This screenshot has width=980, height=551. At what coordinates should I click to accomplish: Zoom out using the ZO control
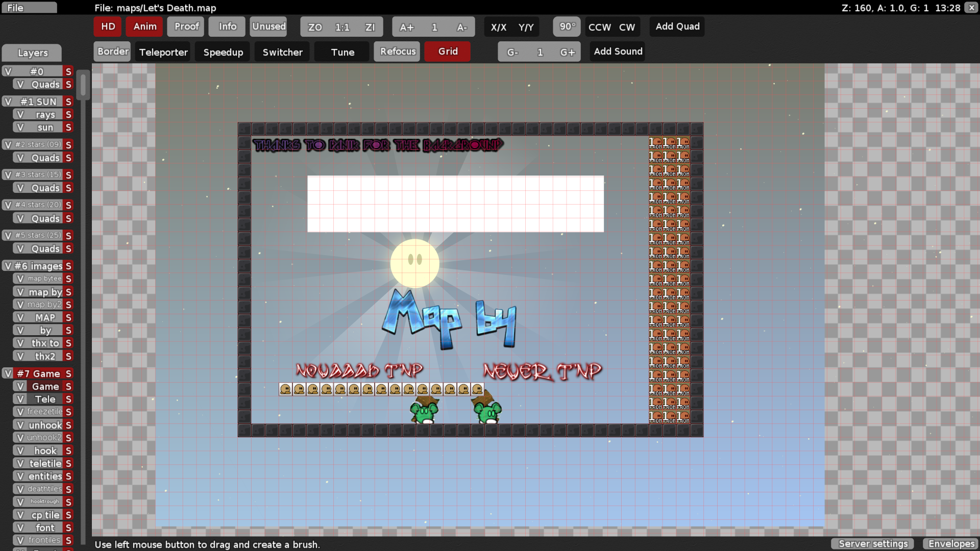coord(314,27)
